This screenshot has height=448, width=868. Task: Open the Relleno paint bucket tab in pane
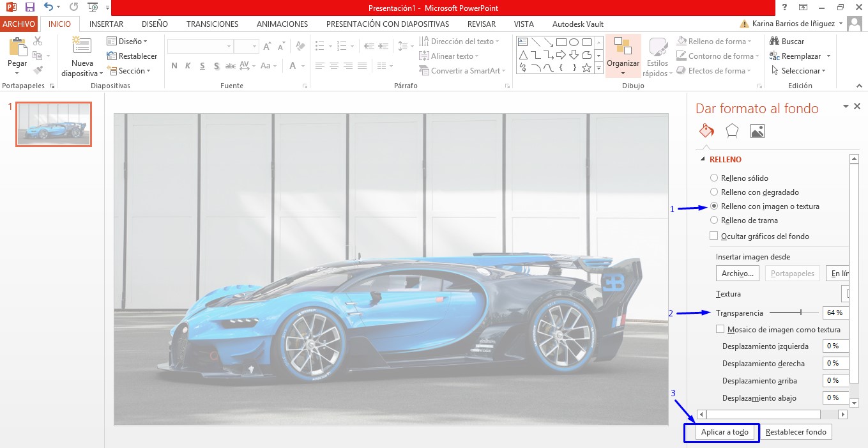706,131
